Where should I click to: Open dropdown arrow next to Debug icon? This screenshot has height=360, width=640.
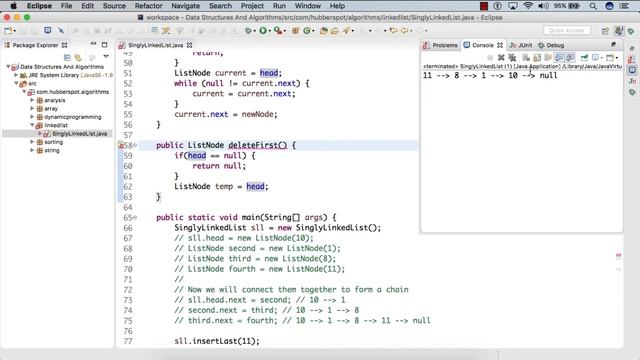coord(254,31)
